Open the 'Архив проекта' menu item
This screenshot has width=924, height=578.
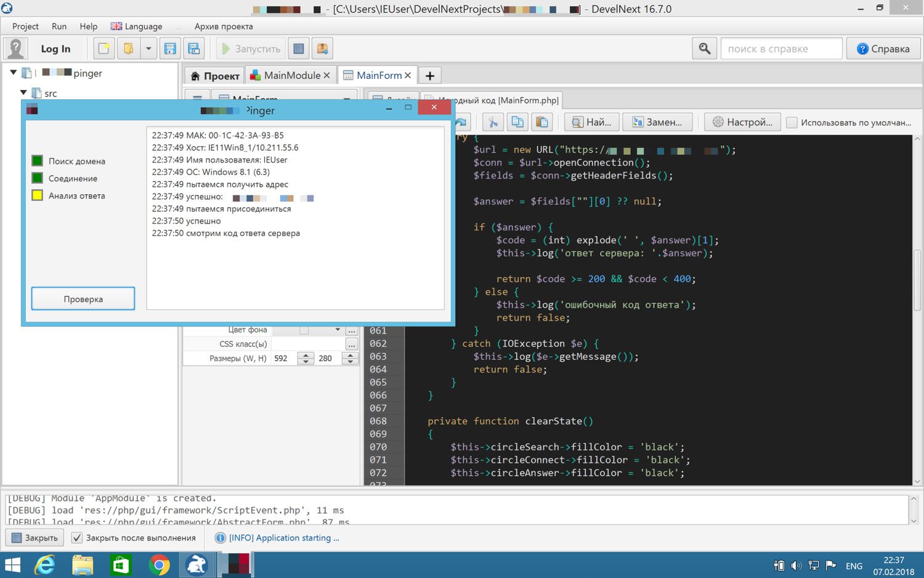coord(224,26)
